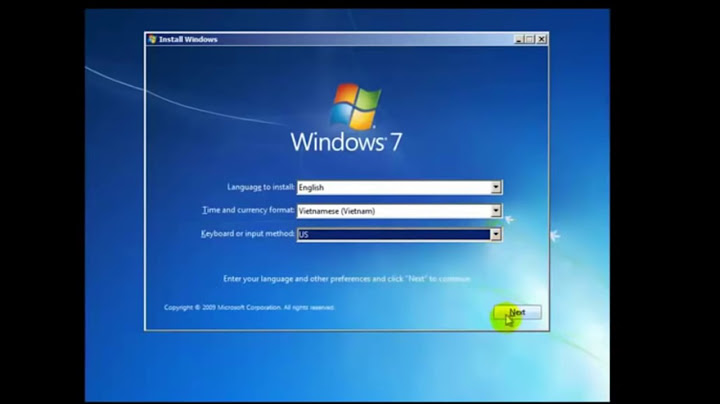Maximize the Install Windows dialog
720x404 pixels.
[530, 39]
